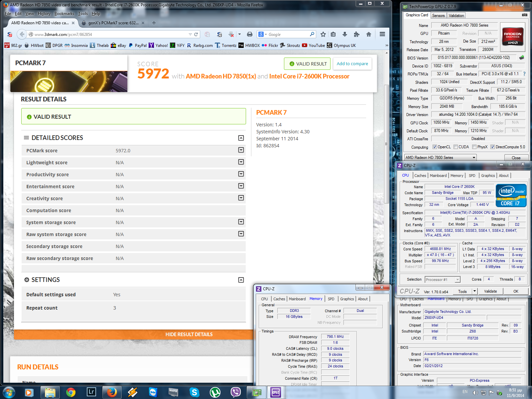This screenshot has height=399, width=532.
Task: Expand the Lightweight score row
Action: (x=241, y=162)
